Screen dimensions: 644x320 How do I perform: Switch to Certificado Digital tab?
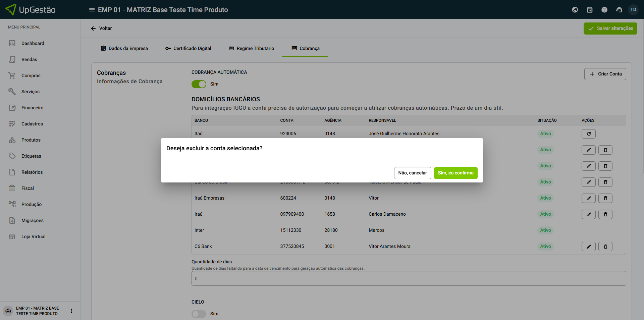188,48
